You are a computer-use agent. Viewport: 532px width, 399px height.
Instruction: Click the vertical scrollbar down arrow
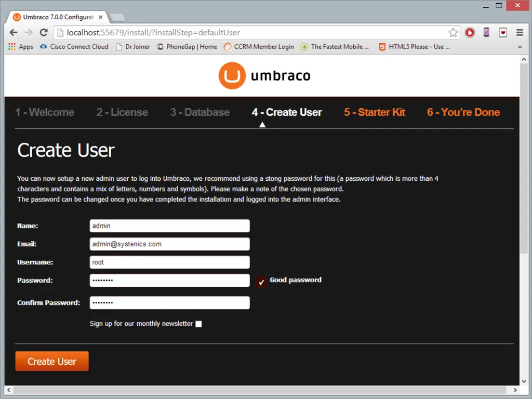524,380
